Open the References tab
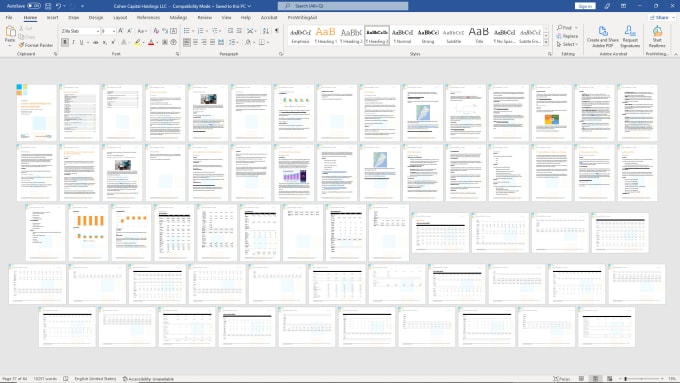Image resolution: width=680 pixels, height=383 pixels. pyautogui.click(x=148, y=18)
